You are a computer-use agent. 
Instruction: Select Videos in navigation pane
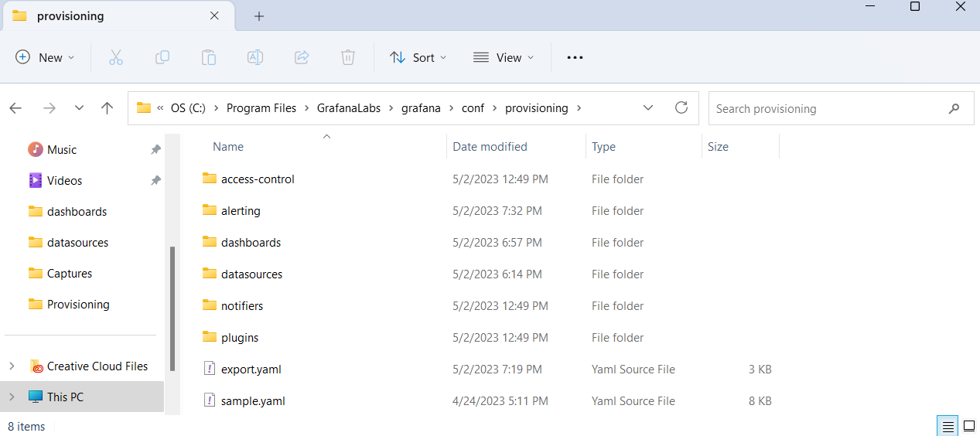tap(64, 180)
